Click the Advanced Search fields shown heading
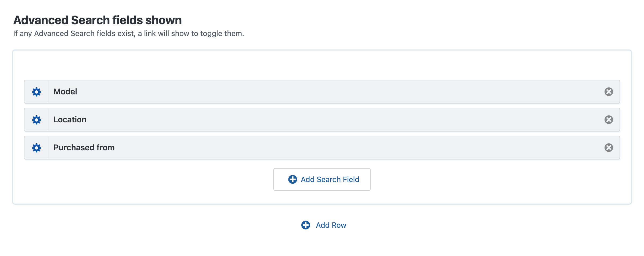The height and width of the screenshot is (256, 644). [x=97, y=20]
